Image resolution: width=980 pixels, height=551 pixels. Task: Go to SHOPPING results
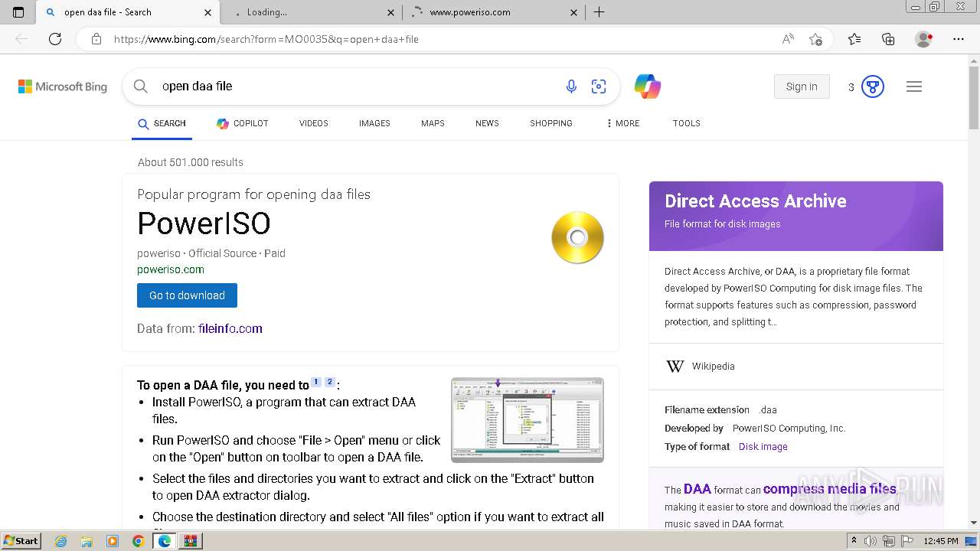coord(551,123)
